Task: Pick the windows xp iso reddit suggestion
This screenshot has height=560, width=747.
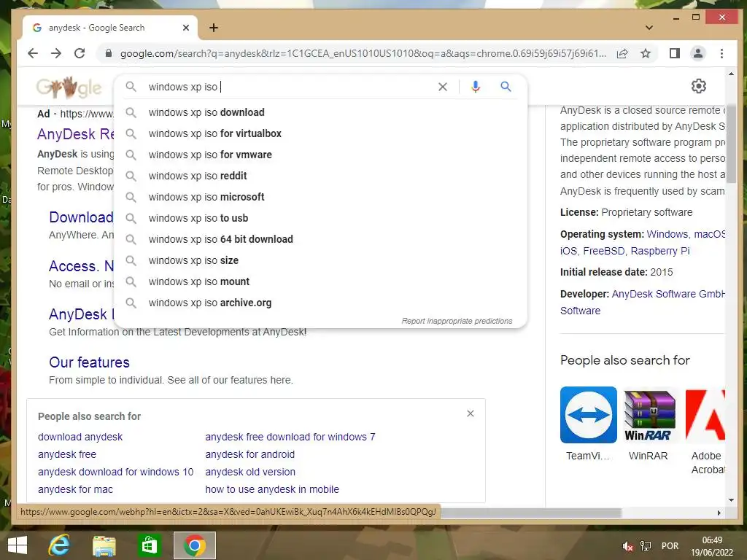Action: [321, 176]
